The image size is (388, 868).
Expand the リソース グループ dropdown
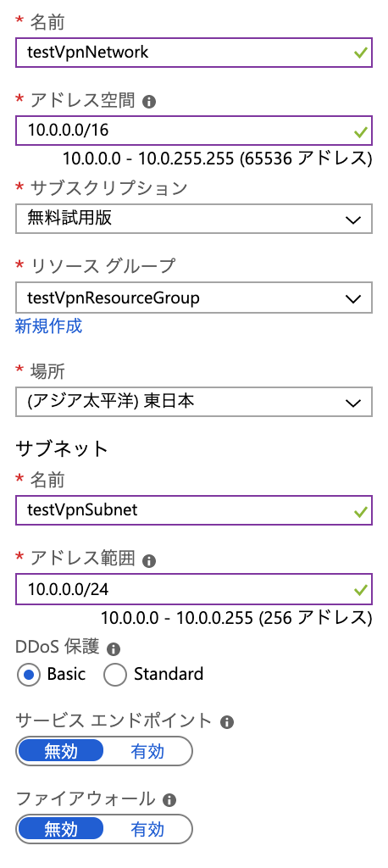(194, 298)
